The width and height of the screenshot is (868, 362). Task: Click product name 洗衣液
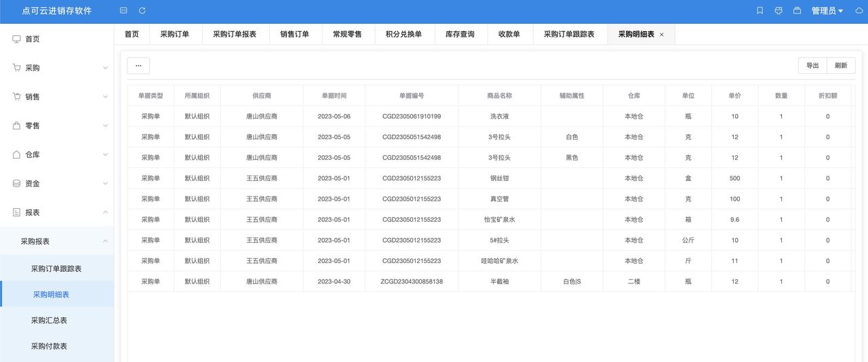point(500,117)
